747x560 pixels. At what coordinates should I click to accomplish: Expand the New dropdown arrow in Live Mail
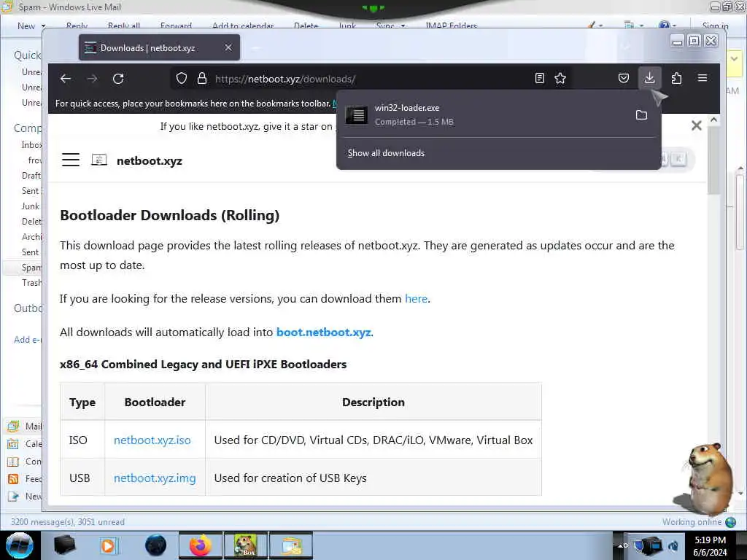(43, 26)
